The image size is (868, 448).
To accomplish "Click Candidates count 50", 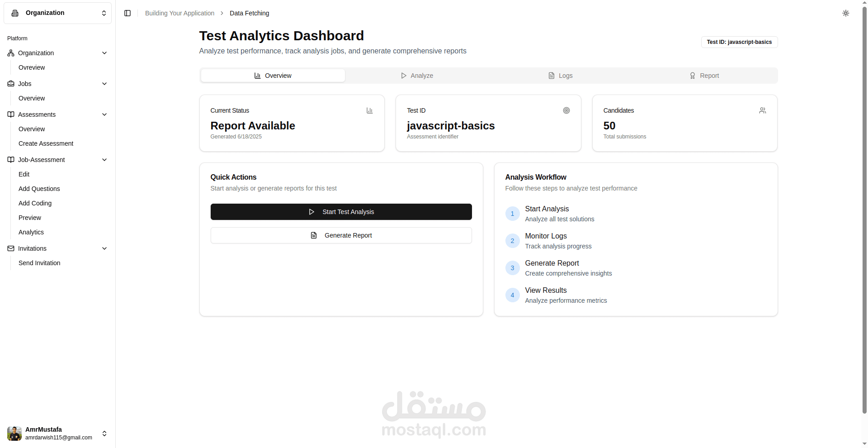I will click(609, 126).
